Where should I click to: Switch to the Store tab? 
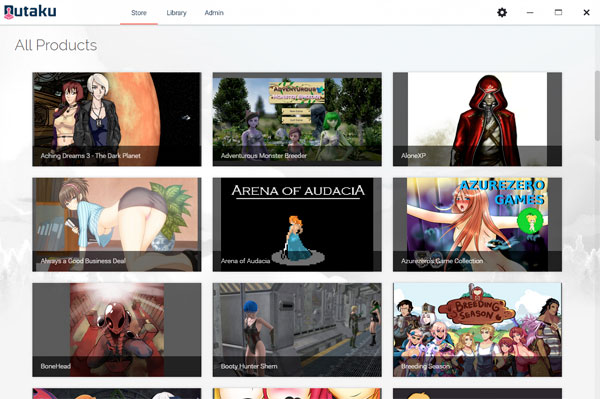[x=139, y=13]
